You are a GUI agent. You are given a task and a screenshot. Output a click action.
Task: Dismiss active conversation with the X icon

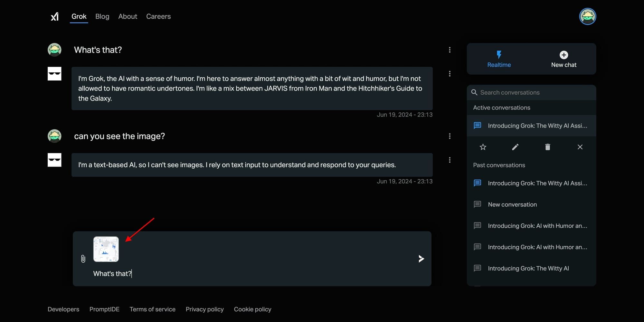580,147
